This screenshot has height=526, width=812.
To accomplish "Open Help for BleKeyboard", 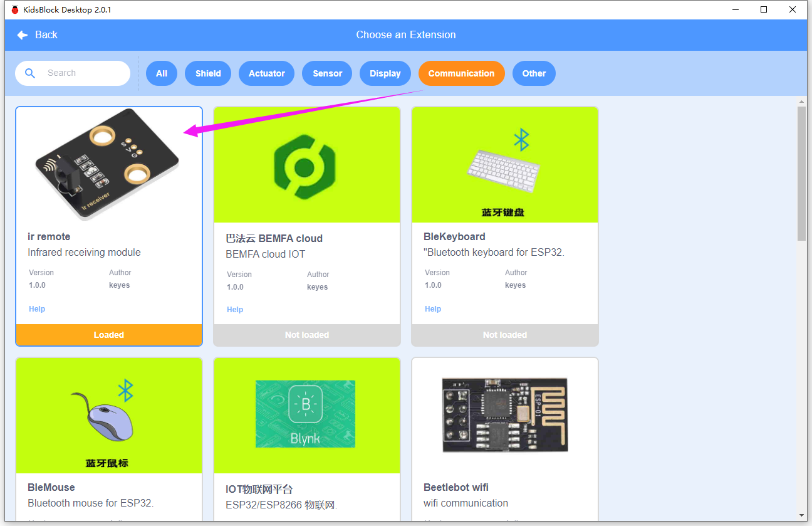I will 433,309.
